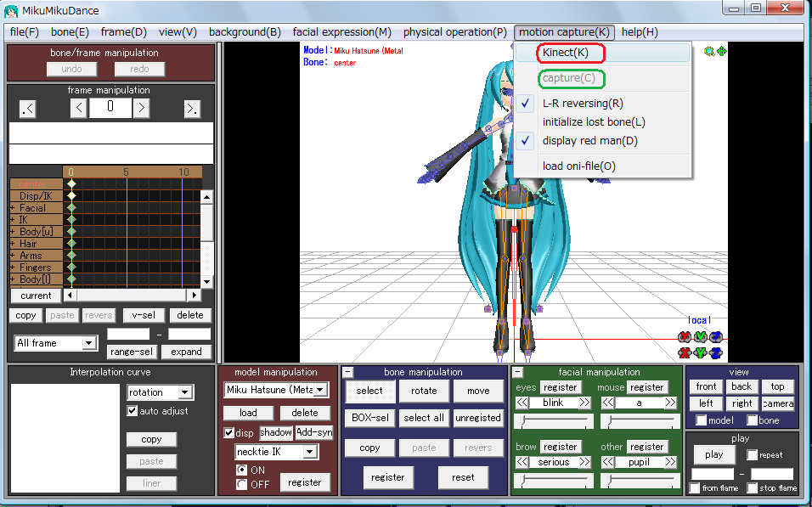Open the facial expression(M) menu

coord(341,32)
